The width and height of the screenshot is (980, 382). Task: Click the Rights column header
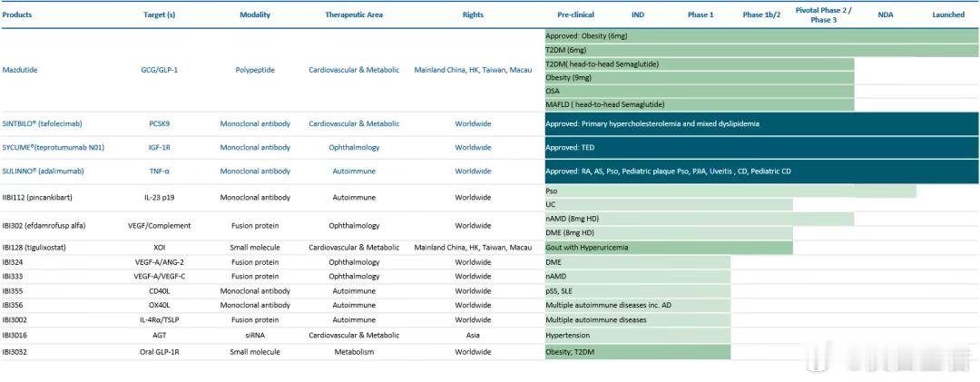click(473, 15)
